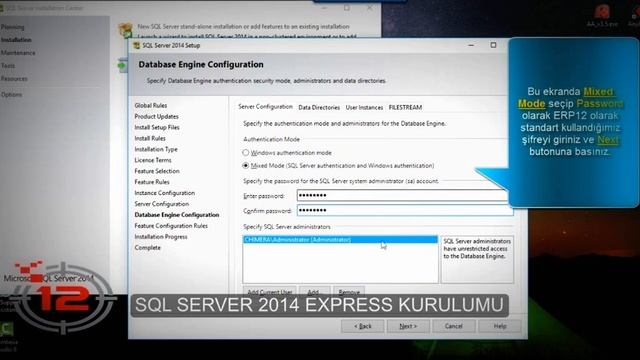
Task: Click Next to continue setup
Action: point(408,326)
